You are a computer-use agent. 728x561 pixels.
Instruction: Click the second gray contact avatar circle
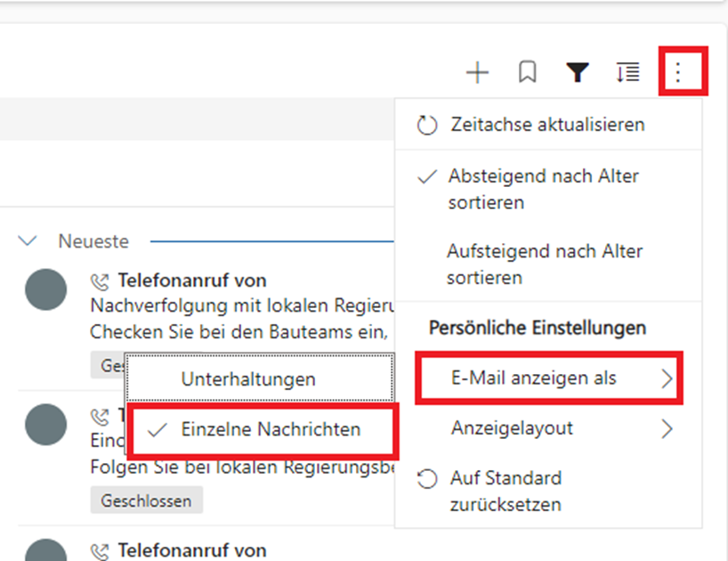[x=46, y=424]
